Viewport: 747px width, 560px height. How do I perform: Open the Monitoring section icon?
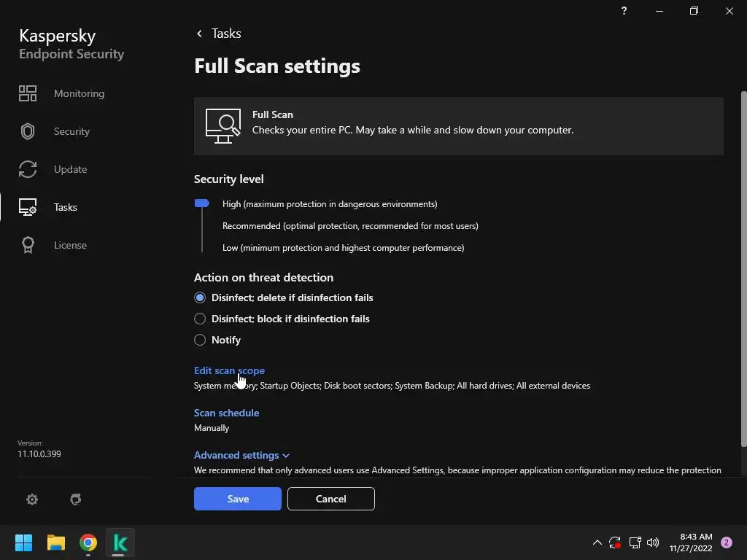click(x=28, y=93)
